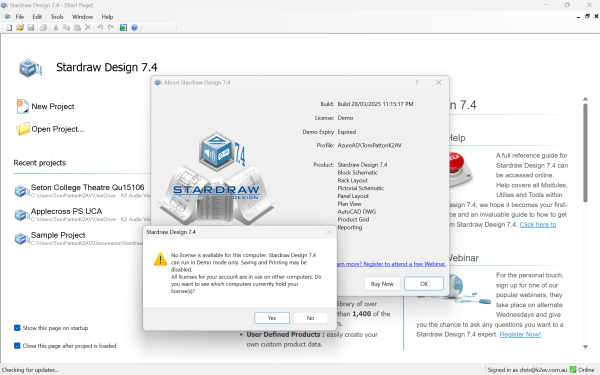Click the start page vertical scrollbar thumb

point(585,152)
